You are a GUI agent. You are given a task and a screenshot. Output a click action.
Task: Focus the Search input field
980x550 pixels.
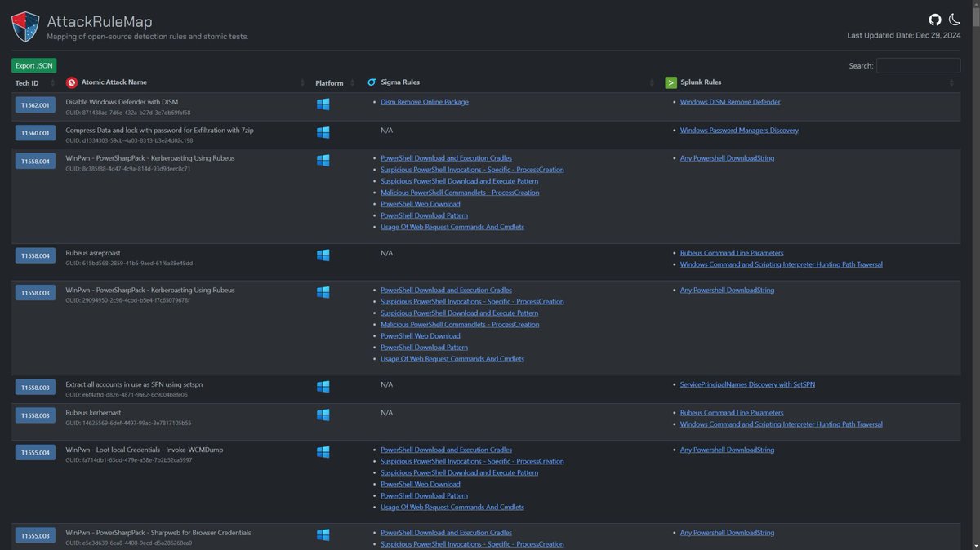tap(918, 65)
